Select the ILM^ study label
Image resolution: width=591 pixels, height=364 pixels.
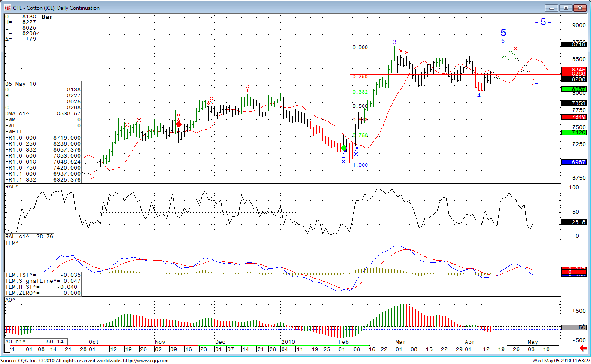click(x=12, y=243)
